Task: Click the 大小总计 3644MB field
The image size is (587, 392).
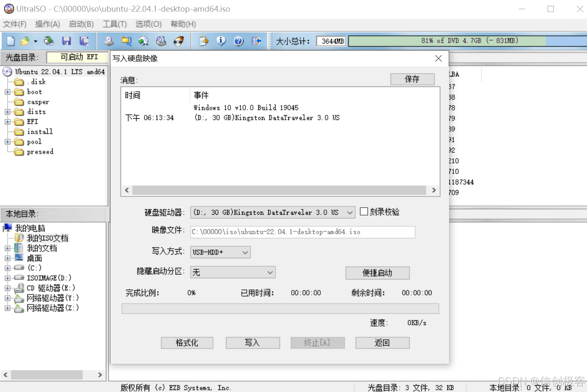Action: (331, 41)
